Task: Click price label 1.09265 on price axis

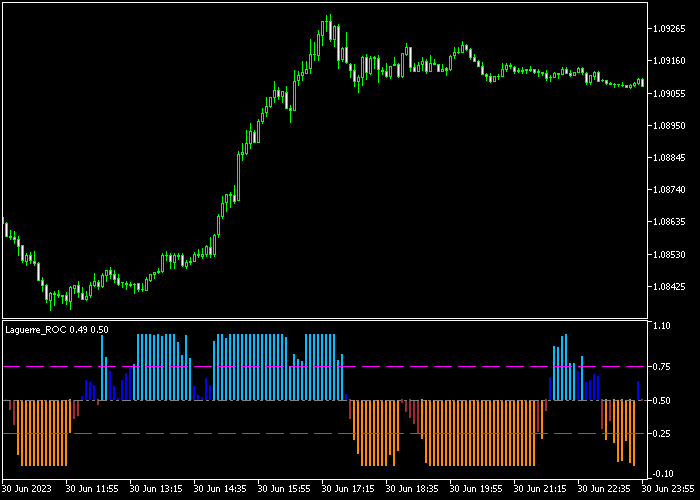Action: click(669, 29)
